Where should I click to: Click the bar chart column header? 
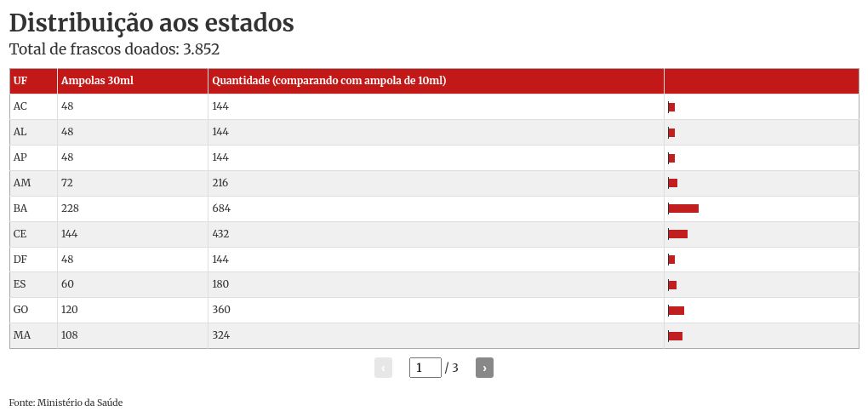coord(761,81)
